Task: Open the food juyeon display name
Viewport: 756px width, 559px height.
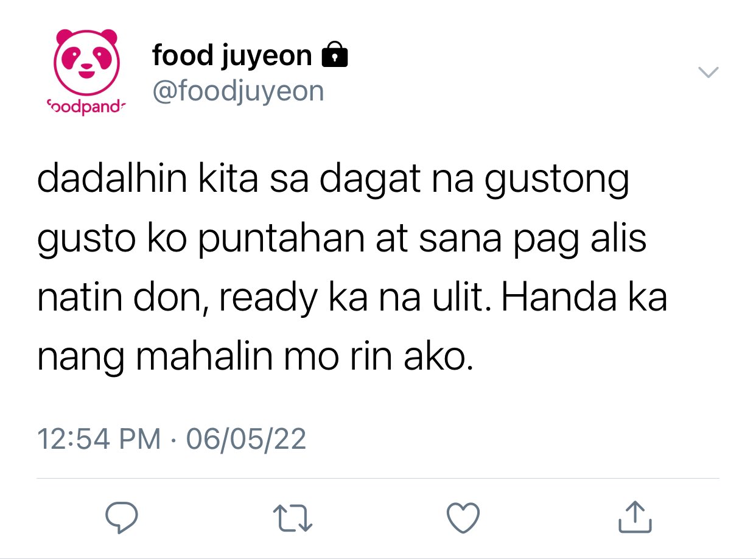Action: 232,56
